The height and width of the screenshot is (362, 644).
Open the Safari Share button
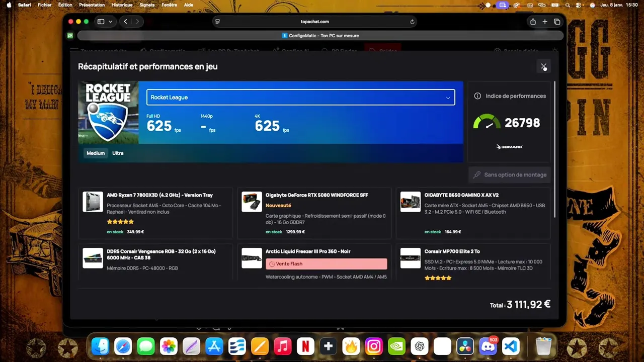tap(533, 22)
